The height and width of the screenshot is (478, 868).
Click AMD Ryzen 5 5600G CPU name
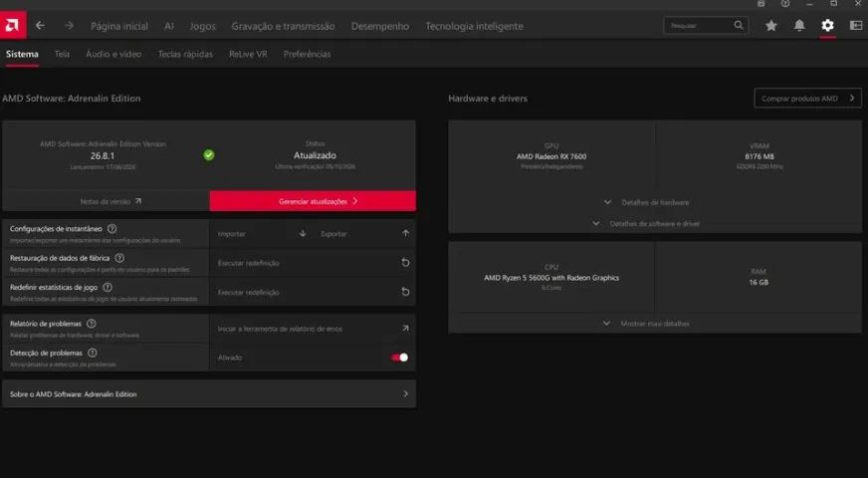pos(551,278)
